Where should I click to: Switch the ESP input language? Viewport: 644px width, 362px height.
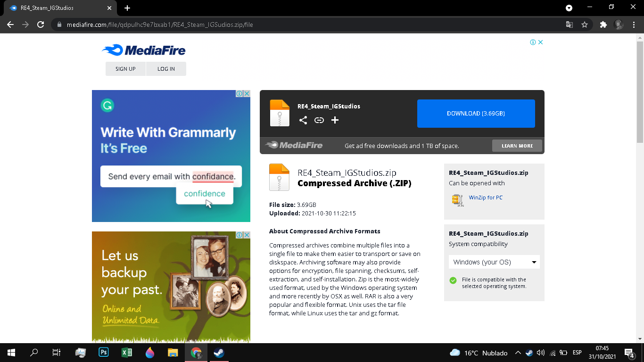click(577, 353)
